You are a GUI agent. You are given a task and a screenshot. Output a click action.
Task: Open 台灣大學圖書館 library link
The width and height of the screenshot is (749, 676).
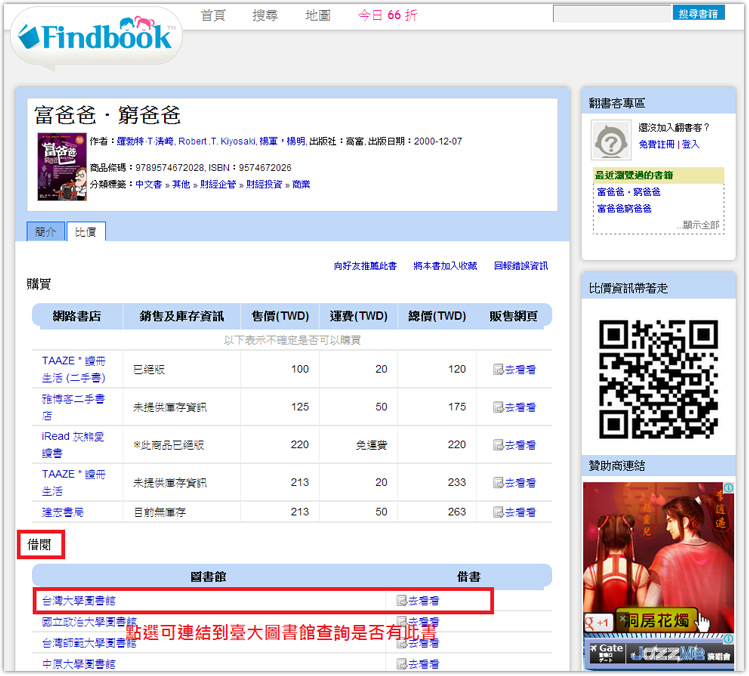[x=79, y=601]
